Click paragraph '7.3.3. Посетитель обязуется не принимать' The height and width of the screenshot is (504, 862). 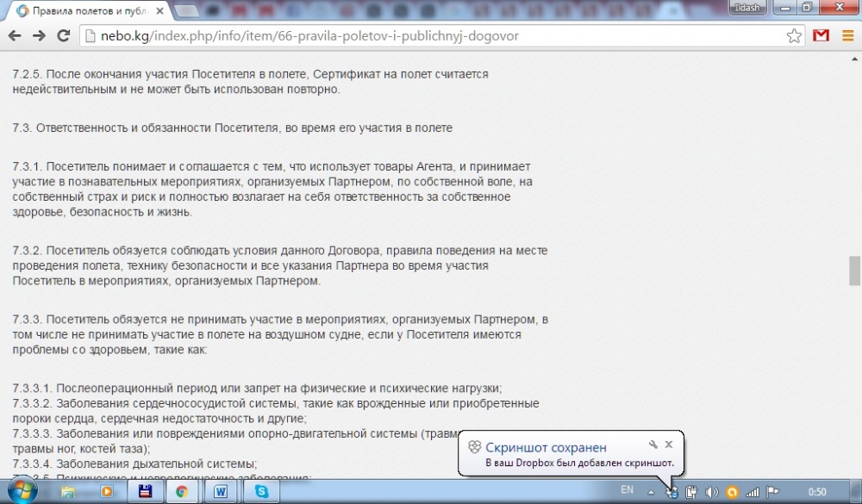(280, 334)
